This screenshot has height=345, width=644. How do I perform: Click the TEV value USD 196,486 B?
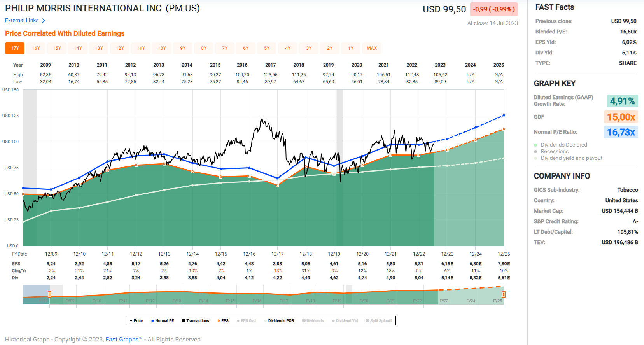point(620,242)
